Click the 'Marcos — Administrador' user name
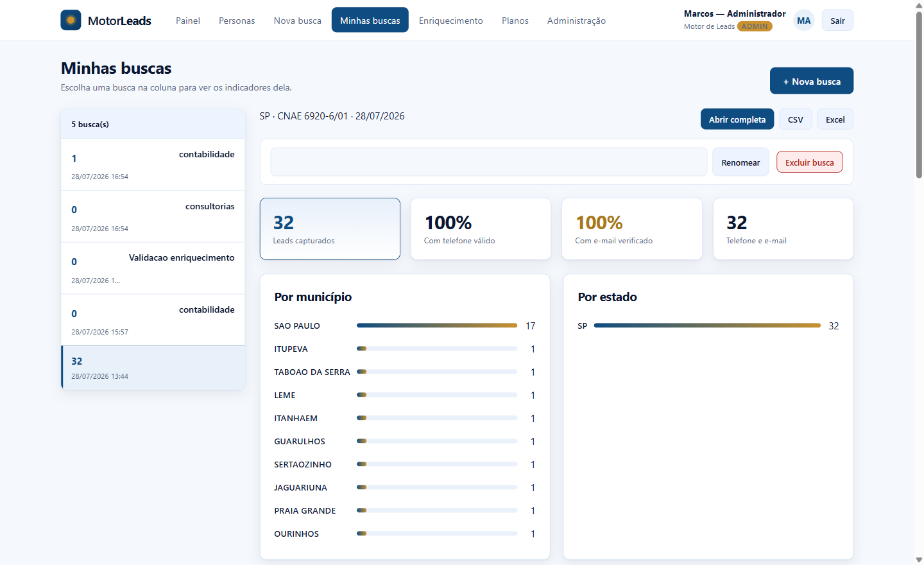Viewport: 924px width, 565px height. click(x=735, y=13)
